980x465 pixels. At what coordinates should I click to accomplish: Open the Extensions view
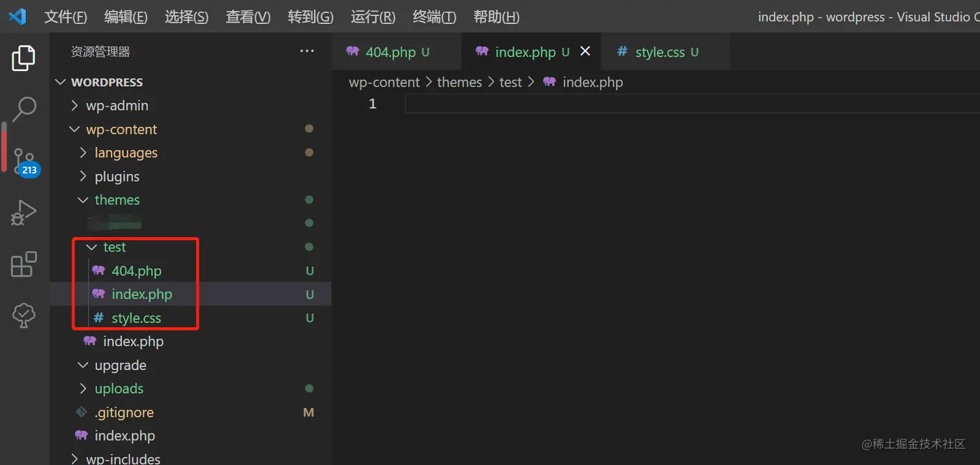point(24,264)
